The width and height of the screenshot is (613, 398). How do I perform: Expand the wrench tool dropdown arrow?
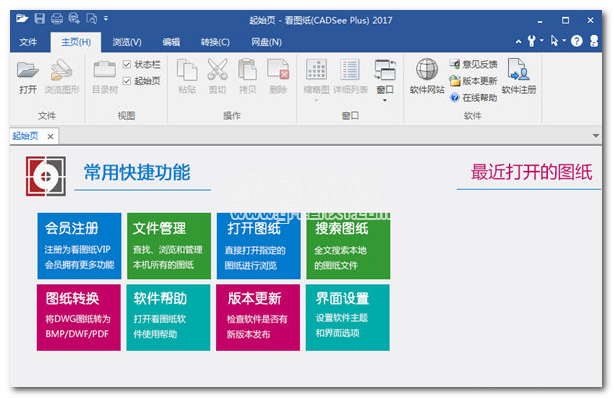pos(542,40)
